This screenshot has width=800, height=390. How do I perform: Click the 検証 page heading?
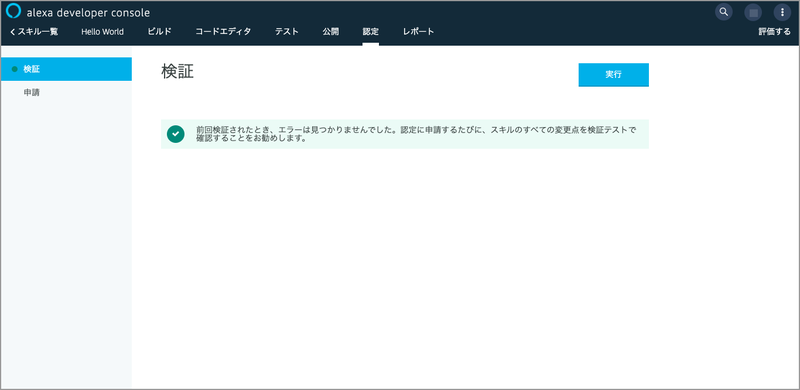178,71
